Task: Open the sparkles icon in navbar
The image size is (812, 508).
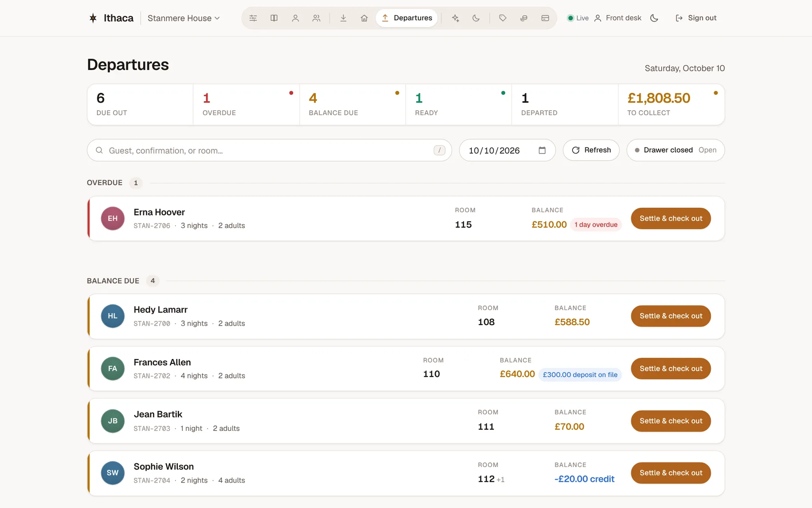Action: point(455,18)
